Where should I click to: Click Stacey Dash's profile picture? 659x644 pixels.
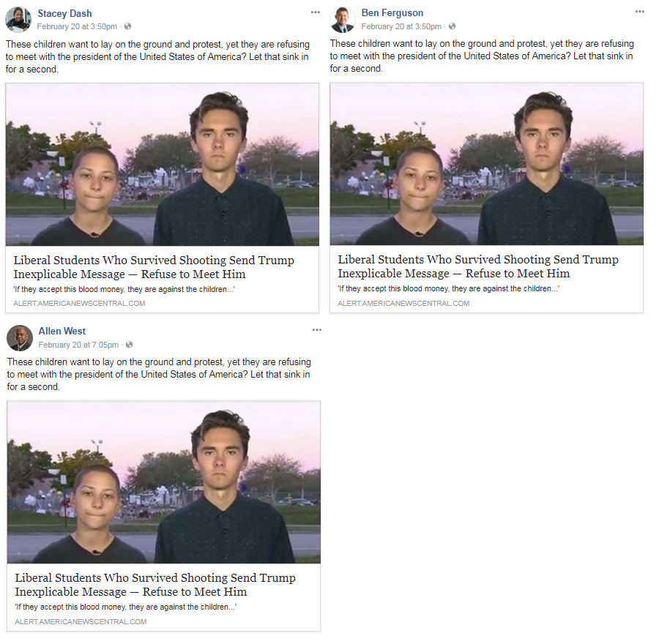tap(18, 20)
